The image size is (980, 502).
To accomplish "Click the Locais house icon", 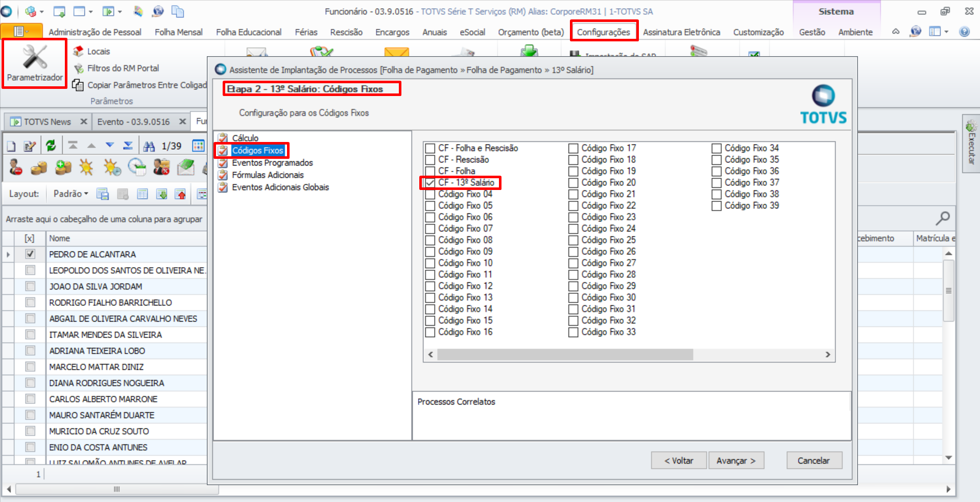I will point(78,51).
